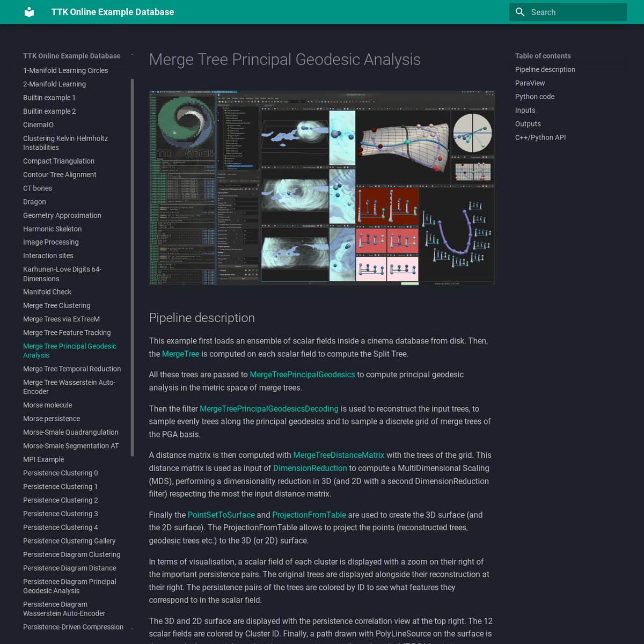Open Builtin example 1 page
The height and width of the screenshot is (644, 644).
click(49, 98)
